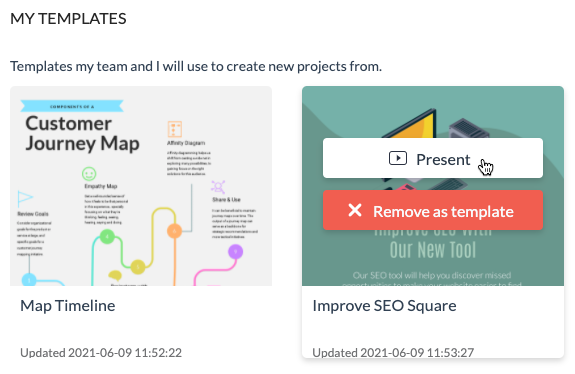The width and height of the screenshot is (575, 374).
Task: Click the X icon on Remove as template
Action: pos(355,210)
